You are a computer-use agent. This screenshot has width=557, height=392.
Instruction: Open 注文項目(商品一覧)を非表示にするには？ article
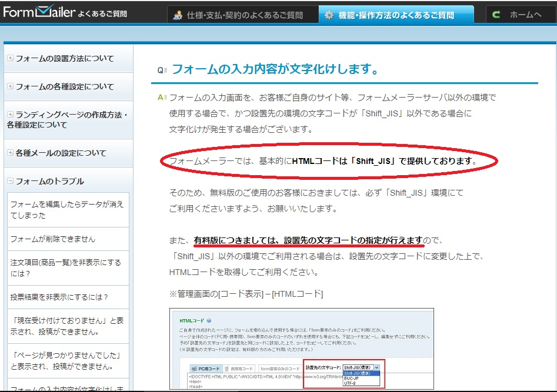pos(65,268)
